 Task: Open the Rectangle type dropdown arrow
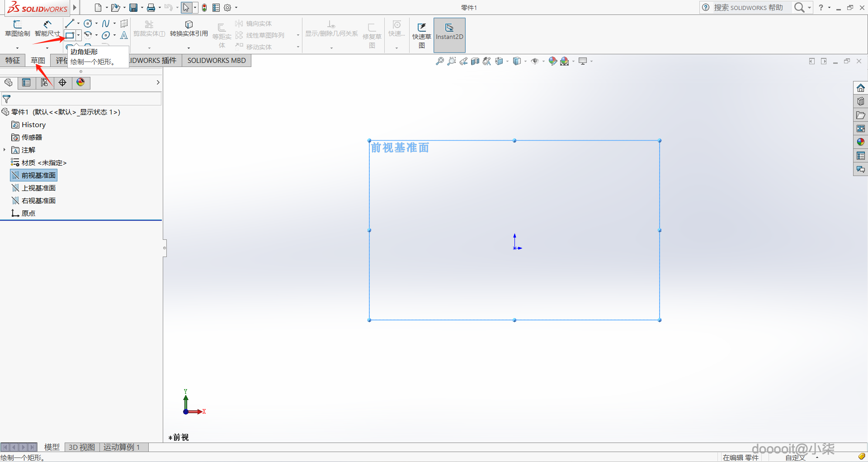pyautogui.click(x=78, y=35)
